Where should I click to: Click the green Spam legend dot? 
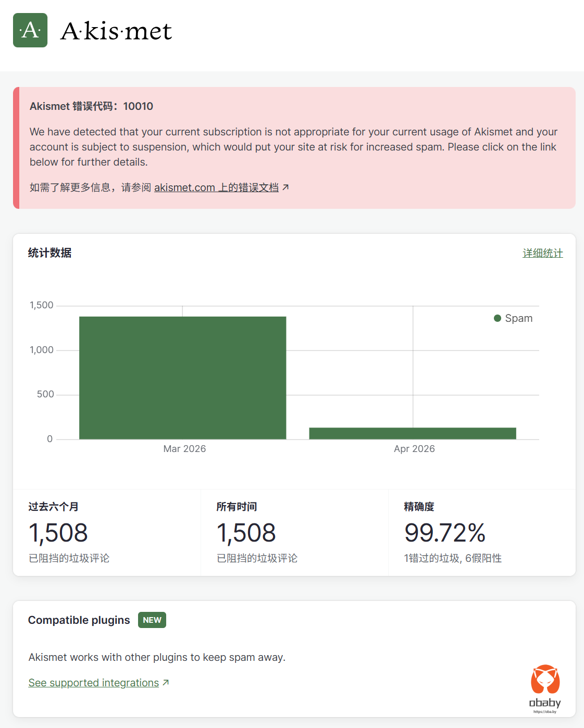tap(497, 318)
